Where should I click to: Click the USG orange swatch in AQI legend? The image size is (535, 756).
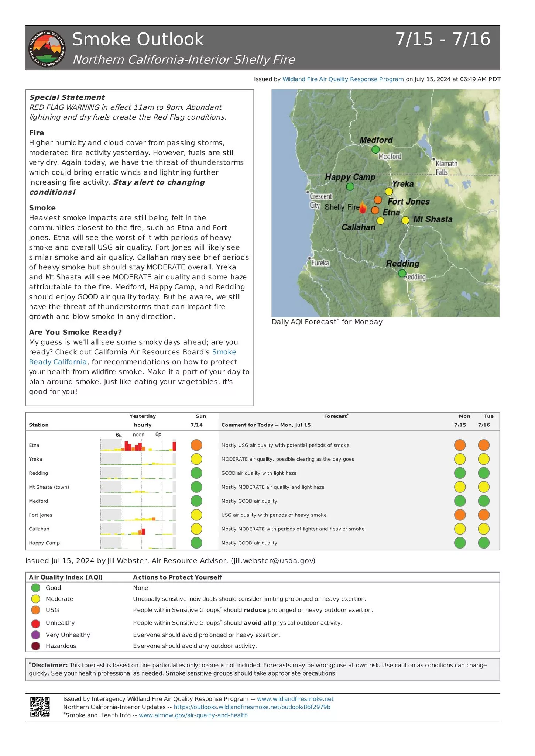(x=36, y=610)
